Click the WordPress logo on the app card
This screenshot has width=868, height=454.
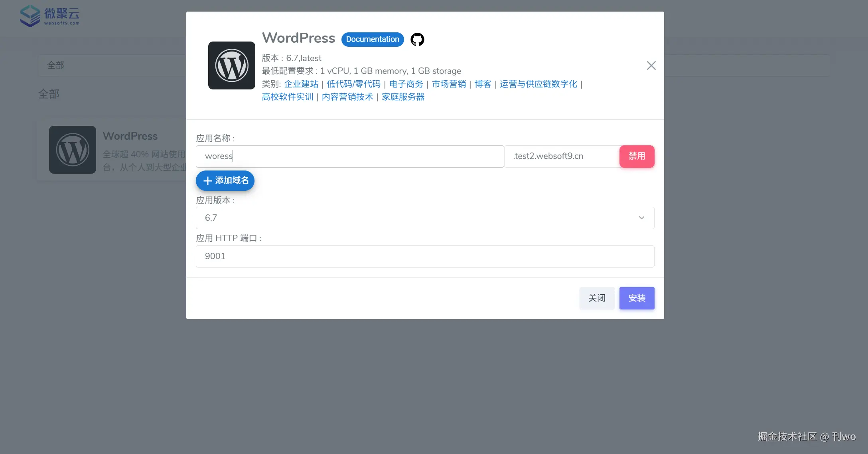coord(72,150)
